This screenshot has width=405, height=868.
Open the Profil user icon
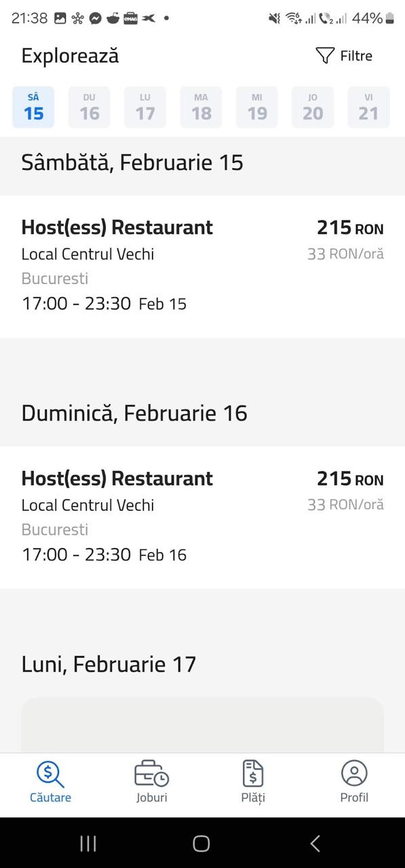354,774
